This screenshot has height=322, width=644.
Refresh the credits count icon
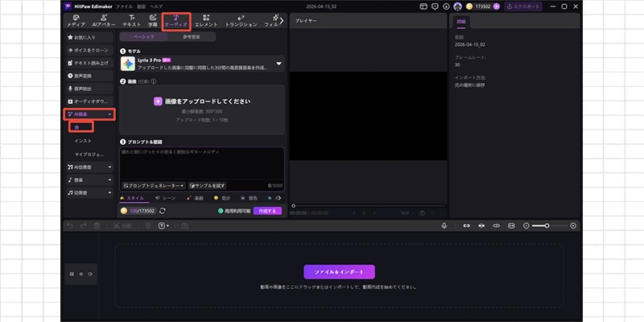163,211
